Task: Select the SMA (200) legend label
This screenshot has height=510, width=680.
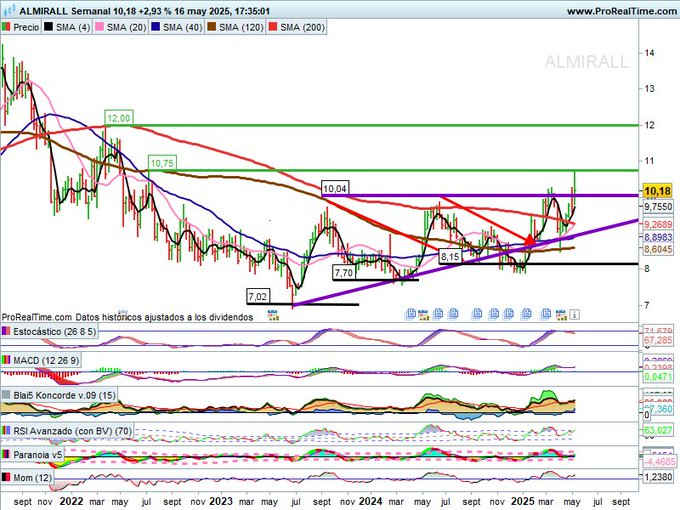Action: click(x=302, y=27)
